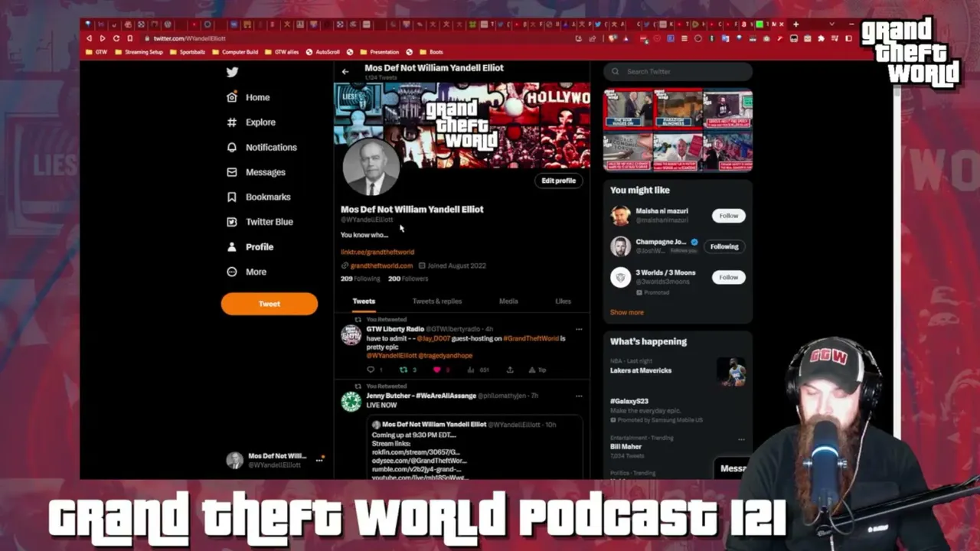Click Show more in You might like
This screenshot has width=980, height=551.
click(x=627, y=312)
